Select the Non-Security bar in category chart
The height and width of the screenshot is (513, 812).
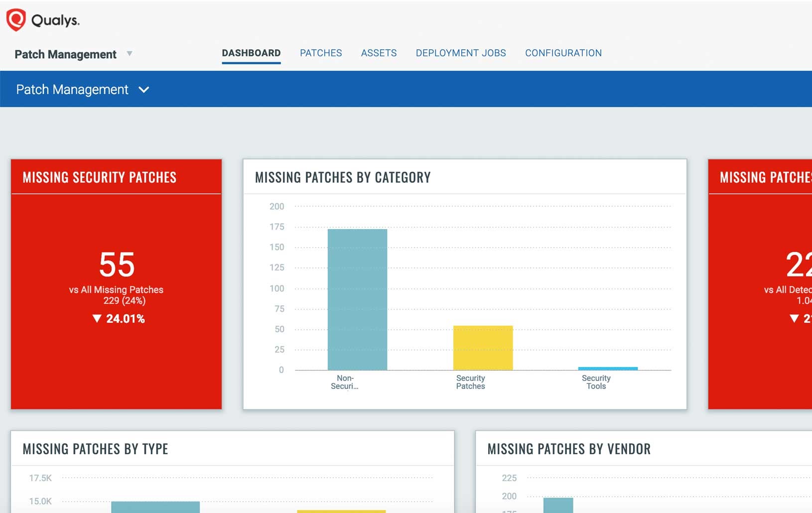point(357,299)
